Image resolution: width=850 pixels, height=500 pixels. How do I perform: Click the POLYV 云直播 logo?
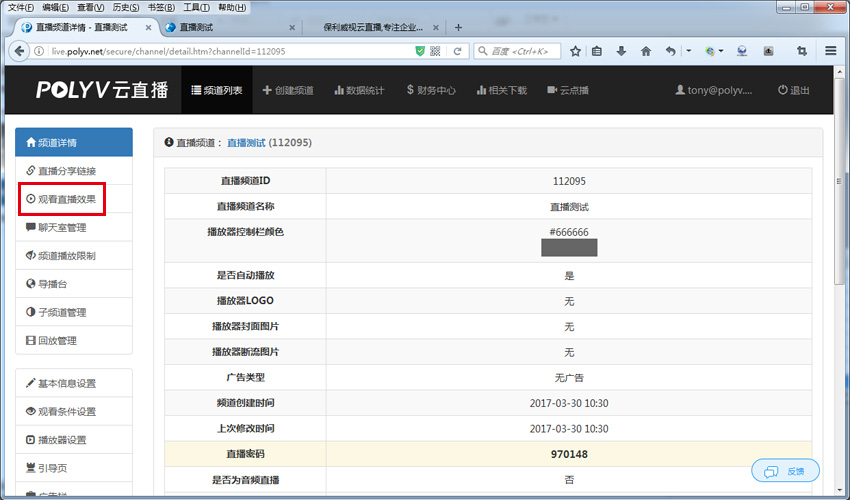tap(102, 90)
